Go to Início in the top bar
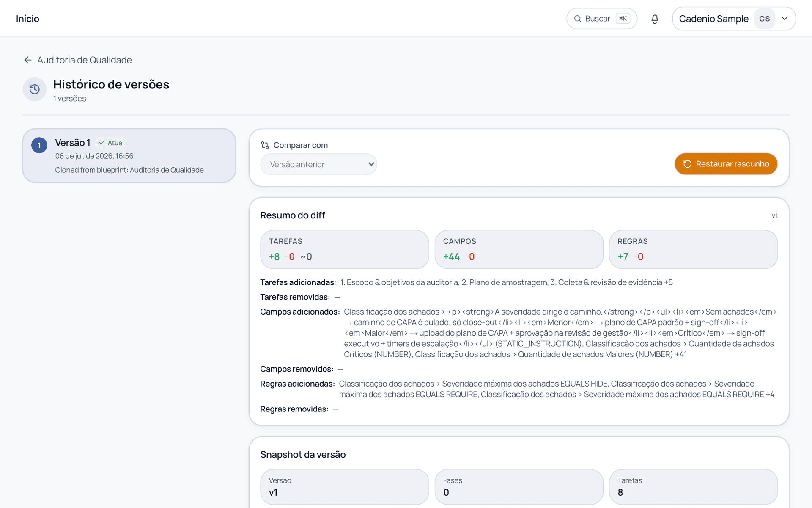The height and width of the screenshot is (508, 812). pyautogui.click(x=27, y=19)
